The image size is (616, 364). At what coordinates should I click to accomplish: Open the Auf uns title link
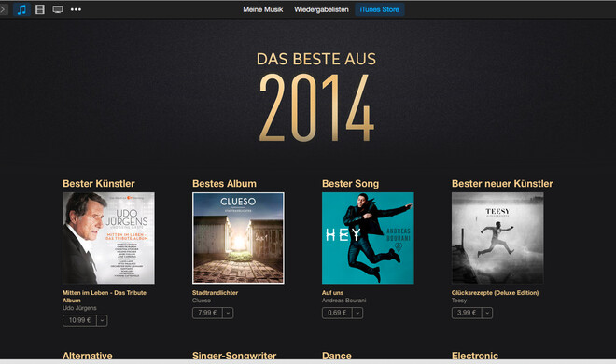(332, 292)
